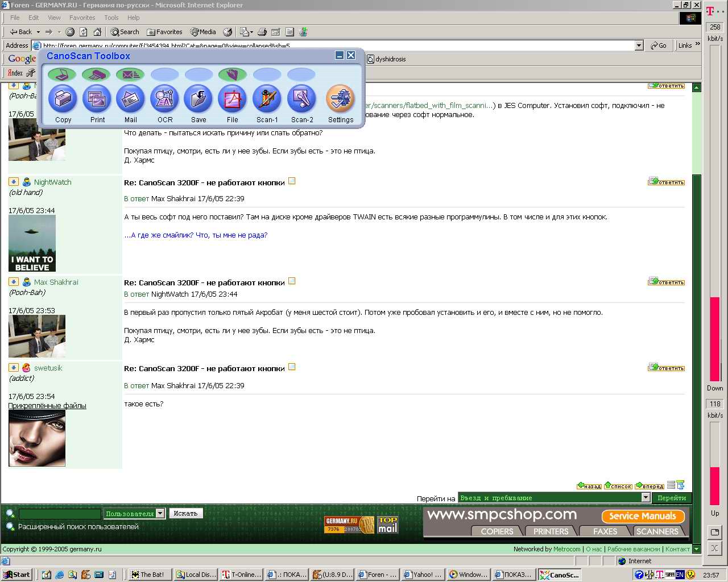728x582 pixels.
Task: Open the Address bar dropdown
Action: pos(639,45)
